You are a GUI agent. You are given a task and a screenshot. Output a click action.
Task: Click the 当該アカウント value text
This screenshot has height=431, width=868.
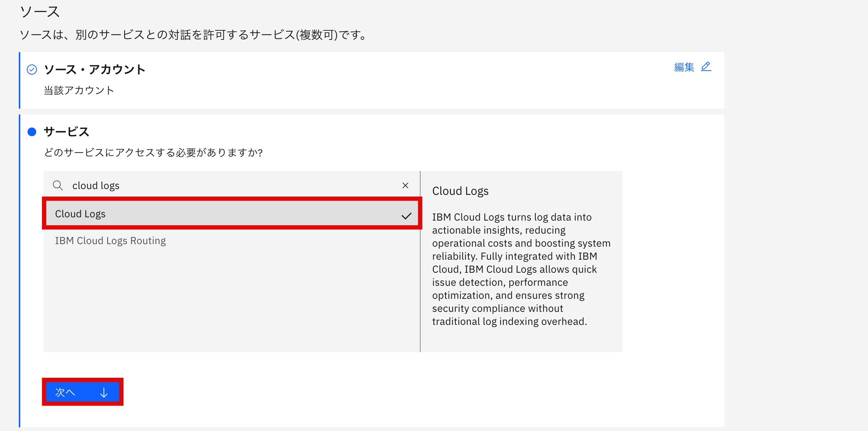click(x=79, y=90)
